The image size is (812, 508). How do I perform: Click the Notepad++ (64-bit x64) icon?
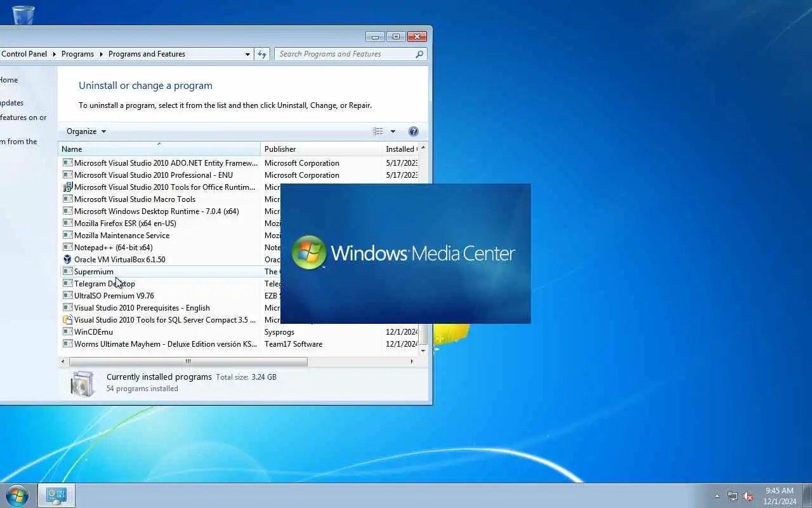pos(68,248)
